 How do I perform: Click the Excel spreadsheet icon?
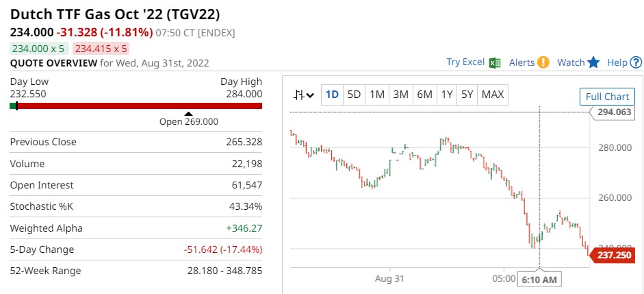pos(495,62)
